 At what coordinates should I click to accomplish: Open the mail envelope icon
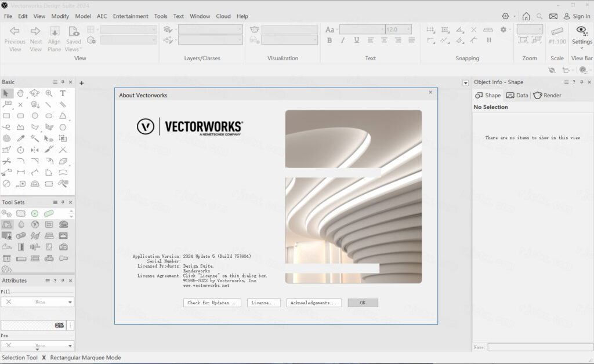coord(553,16)
